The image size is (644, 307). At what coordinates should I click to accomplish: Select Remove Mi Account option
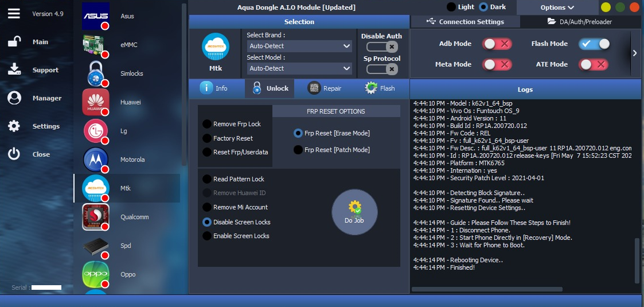click(207, 207)
